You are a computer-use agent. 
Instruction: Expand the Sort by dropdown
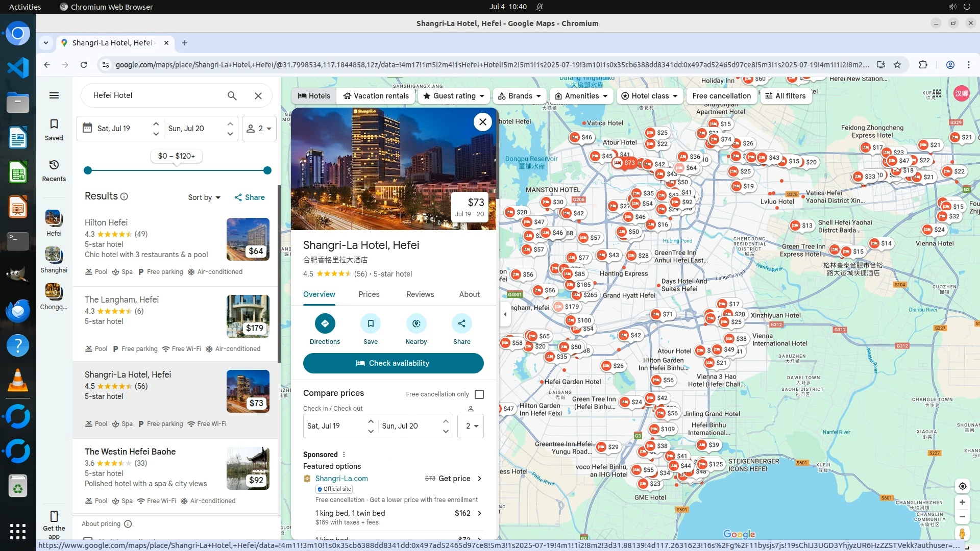coord(204,197)
